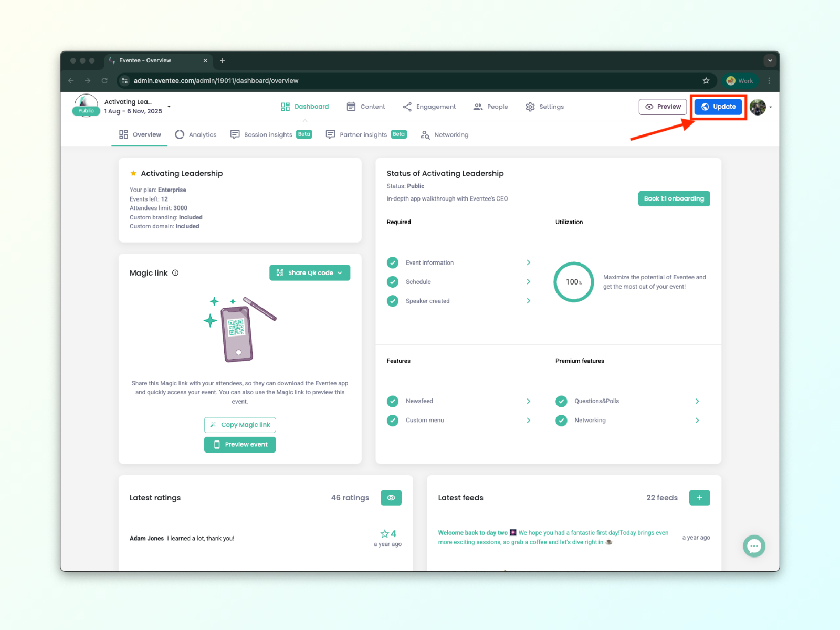Add a new feed with plus button
Image resolution: width=840 pixels, height=630 pixels.
[700, 498]
